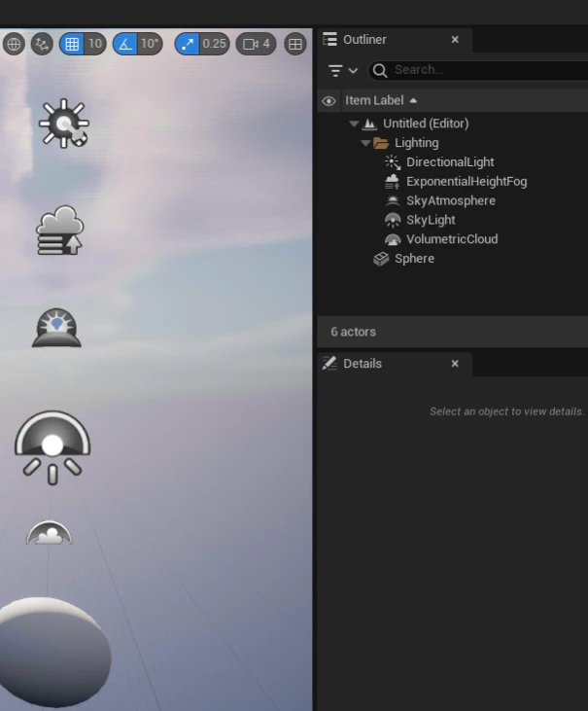588x711 pixels.
Task: Click the ExponentialHeightFog row icon
Action: [x=393, y=182]
